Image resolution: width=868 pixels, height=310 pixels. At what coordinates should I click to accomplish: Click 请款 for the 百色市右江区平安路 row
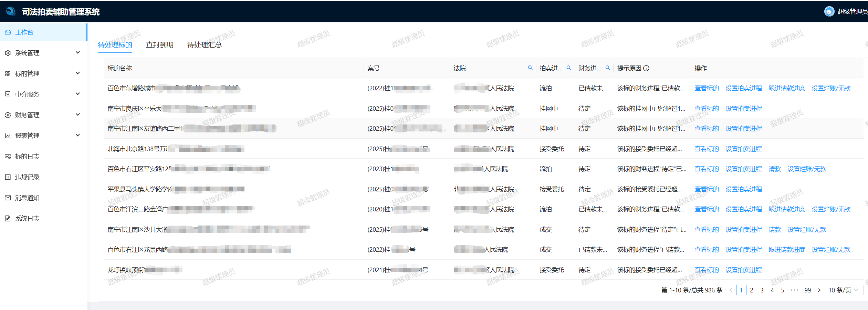click(x=775, y=169)
